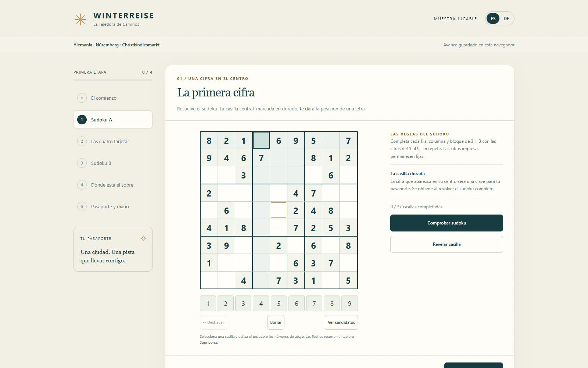Click the passport star icon
The height and width of the screenshot is (368, 588).
pyautogui.click(x=143, y=238)
